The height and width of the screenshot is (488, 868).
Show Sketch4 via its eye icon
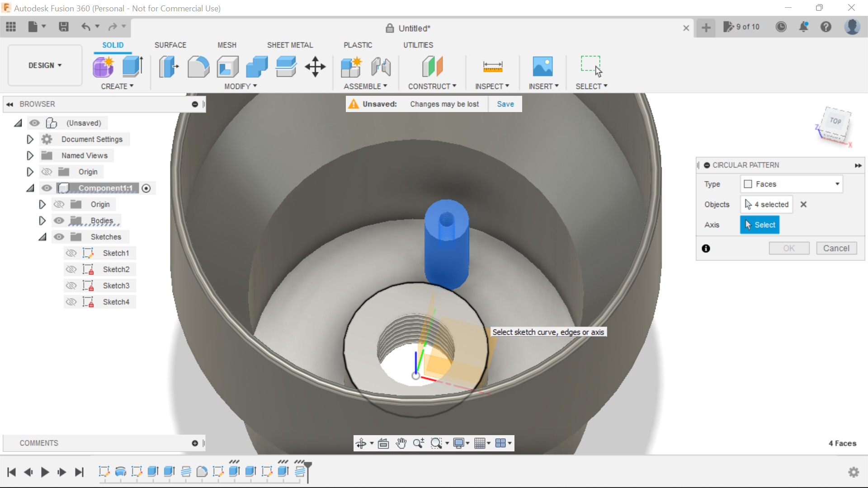[x=71, y=302]
